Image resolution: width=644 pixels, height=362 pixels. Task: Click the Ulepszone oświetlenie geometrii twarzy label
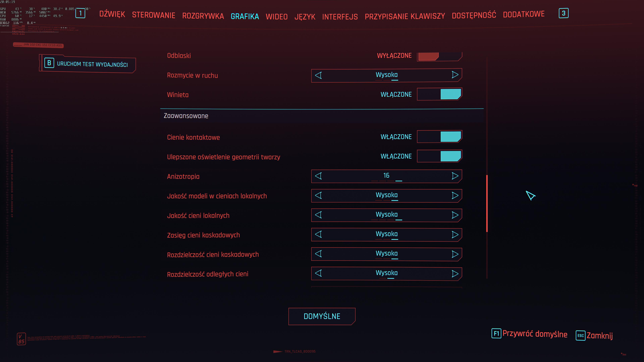[224, 157]
